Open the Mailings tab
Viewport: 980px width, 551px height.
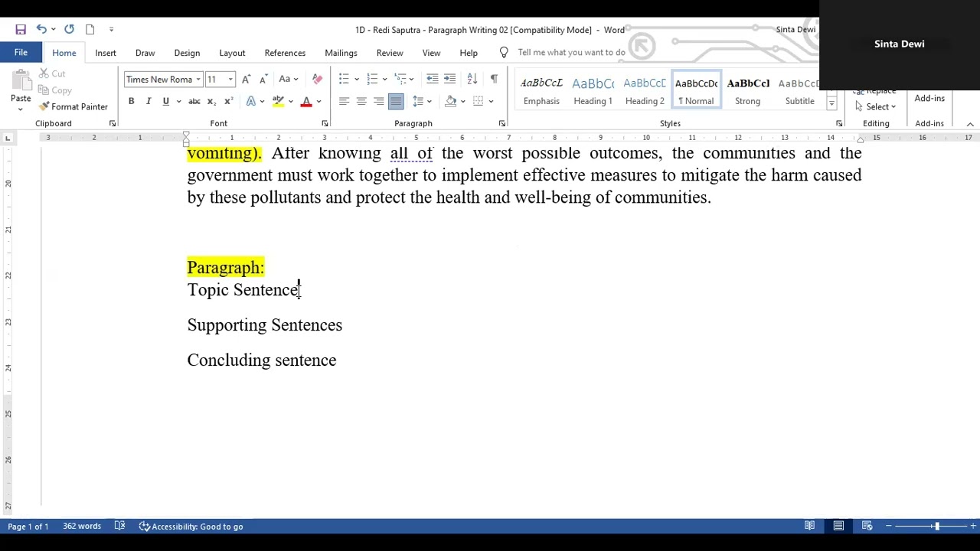(x=341, y=53)
